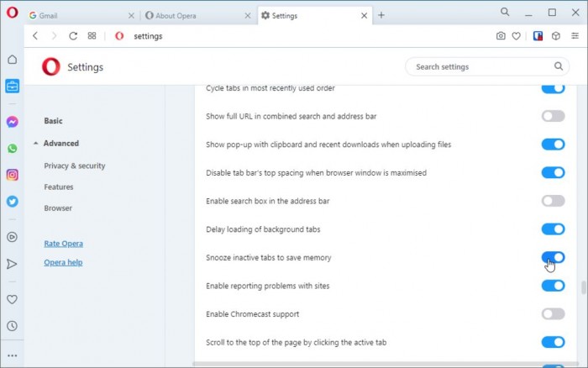Image resolution: width=588 pixels, height=368 pixels.
Task: Disable Snooze inactive tabs to save memory
Action: pos(553,257)
